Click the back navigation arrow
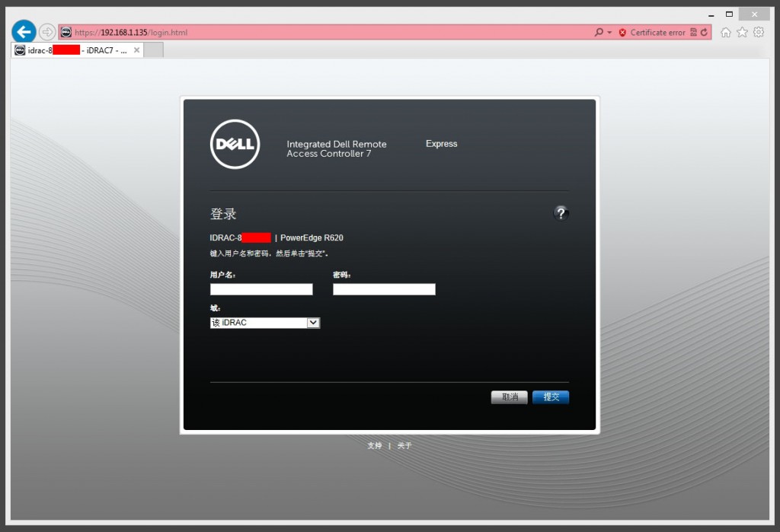The image size is (780, 532). [x=24, y=31]
